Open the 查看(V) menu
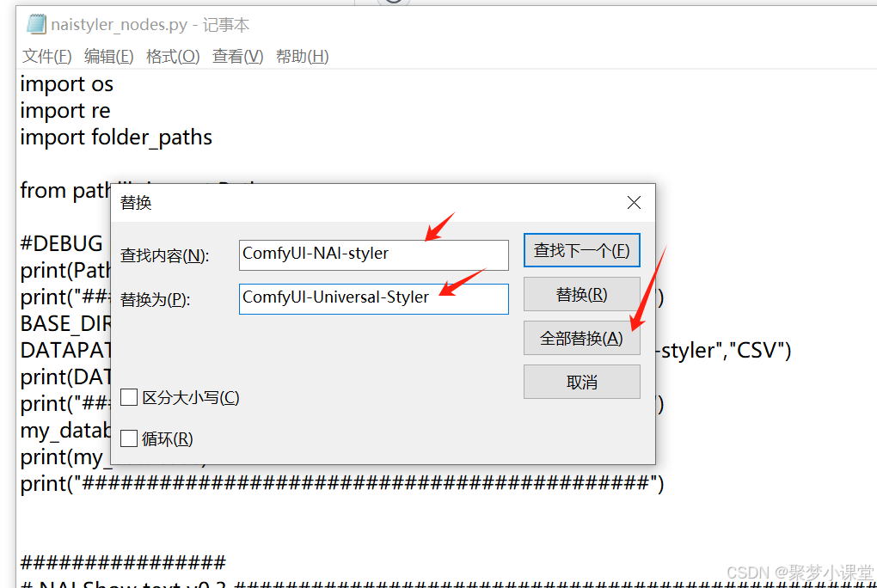The height and width of the screenshot is (588, 877). pos(237,56)
